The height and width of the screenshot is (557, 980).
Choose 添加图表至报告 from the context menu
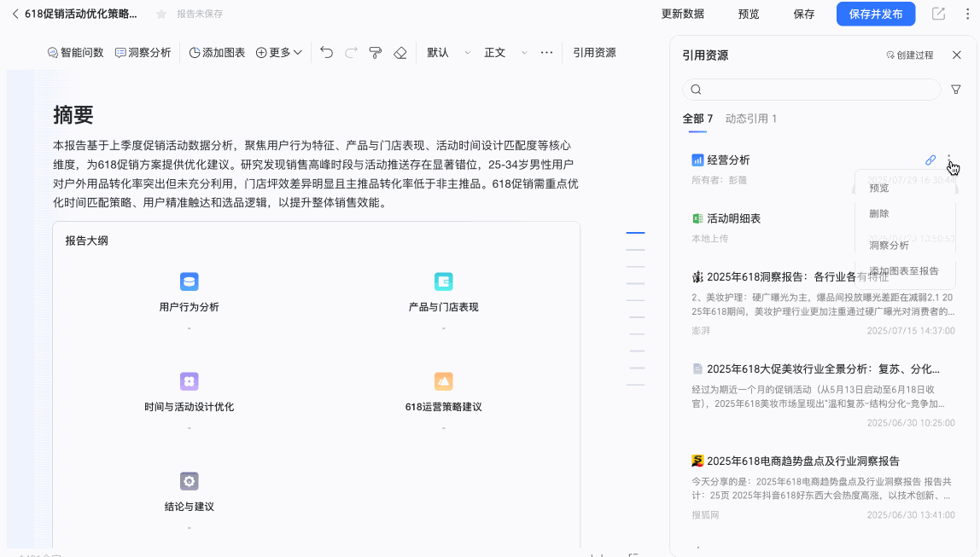coord(905,271)
